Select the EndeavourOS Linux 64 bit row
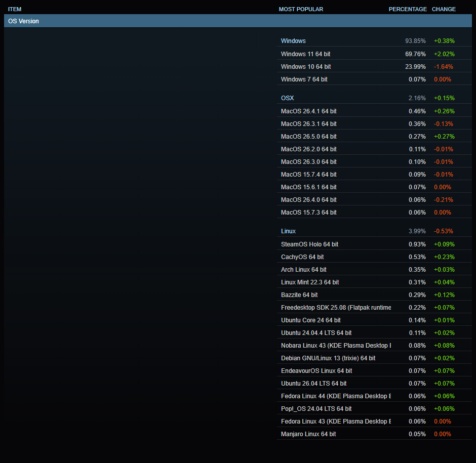This screenshot has width=476, height=463. pos(374,370)
